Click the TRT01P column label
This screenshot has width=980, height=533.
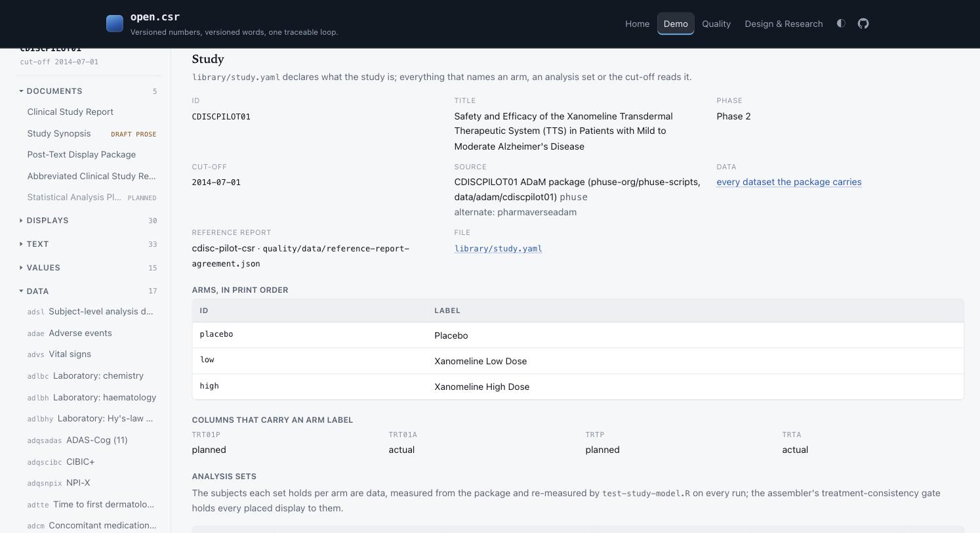206,435
